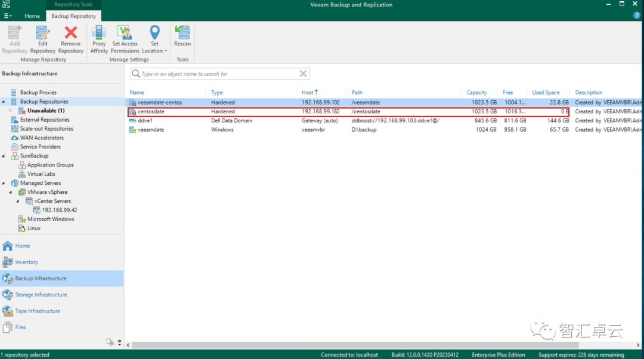Click the ddve1 Dell repository icon
The height and width of the screenshot is (359, 644).
point(132,120)
